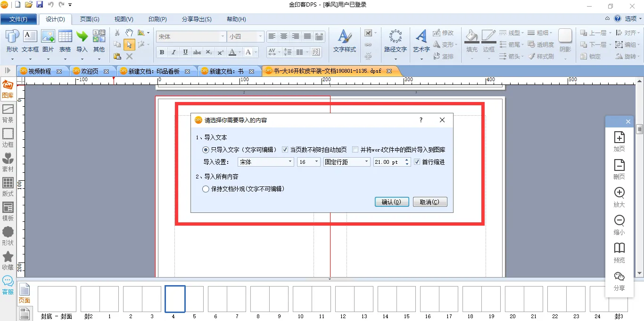Viewport: 644px width, 321px height.
Task: Toggle import word images to gallery checkbox
Action: (x=355, y=150)
